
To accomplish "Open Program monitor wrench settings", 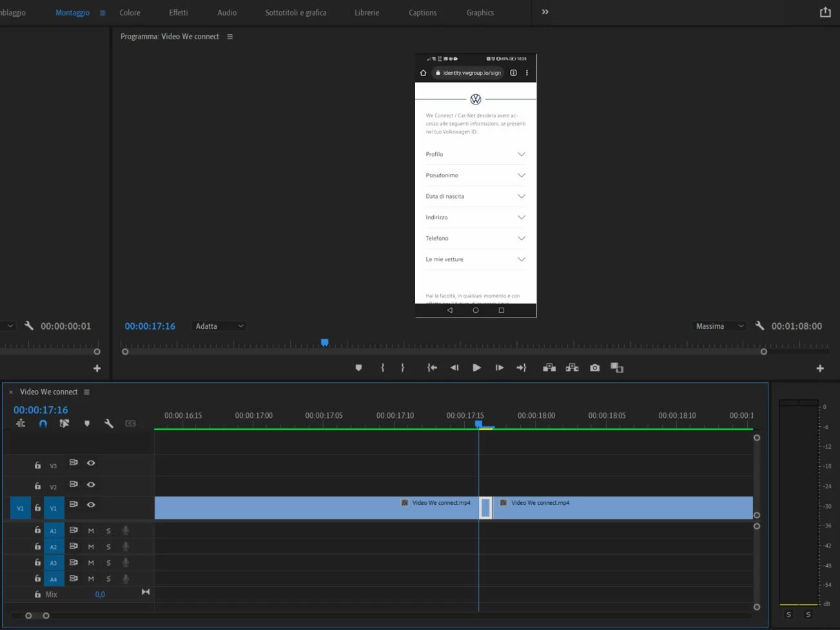I will click(x=759, y=326).
